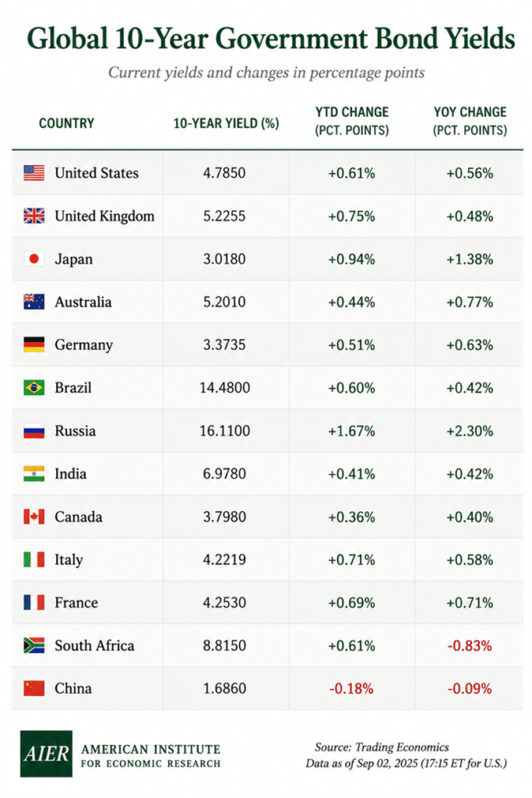Click the United States flag icon

pos(34,173)
